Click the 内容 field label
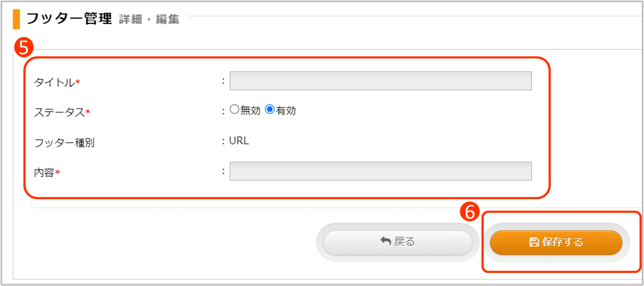The height and width of the screenshot is (286, 644). (44, 173)
